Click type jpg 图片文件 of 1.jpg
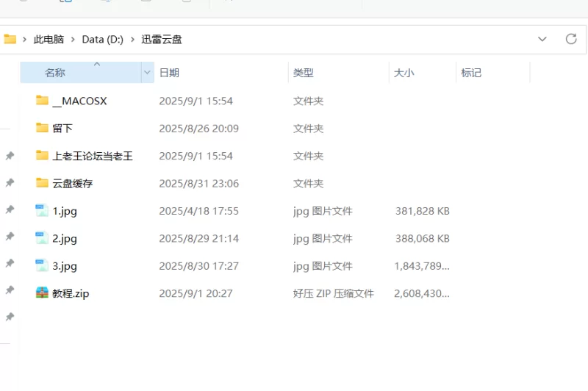 click(x=323, y=211)
